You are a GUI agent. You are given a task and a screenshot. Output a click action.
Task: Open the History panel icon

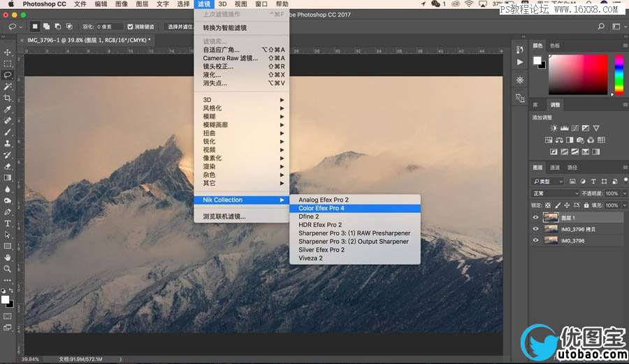(520, 50)
